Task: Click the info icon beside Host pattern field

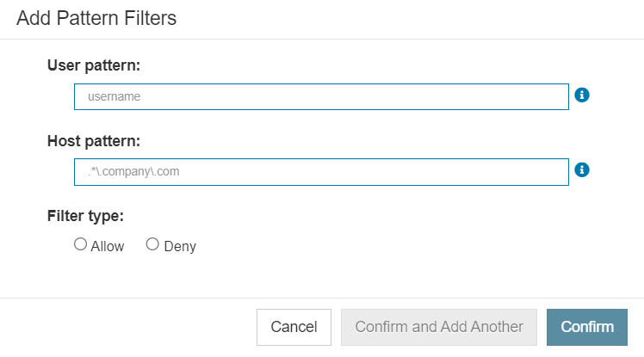Action: 581,169
